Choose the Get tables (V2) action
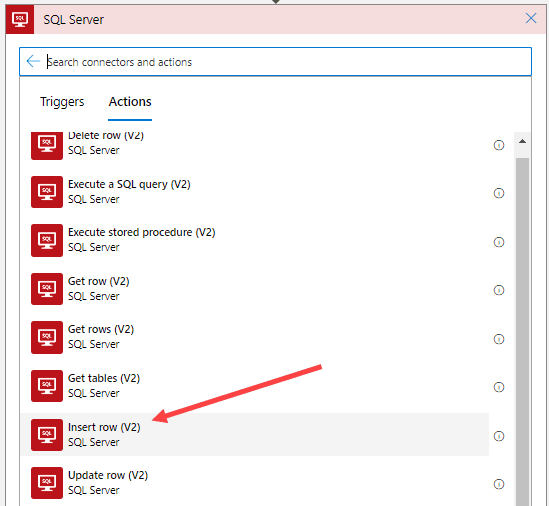The width and height of the screenshot is (549, 506). click(x=104, y=378)
